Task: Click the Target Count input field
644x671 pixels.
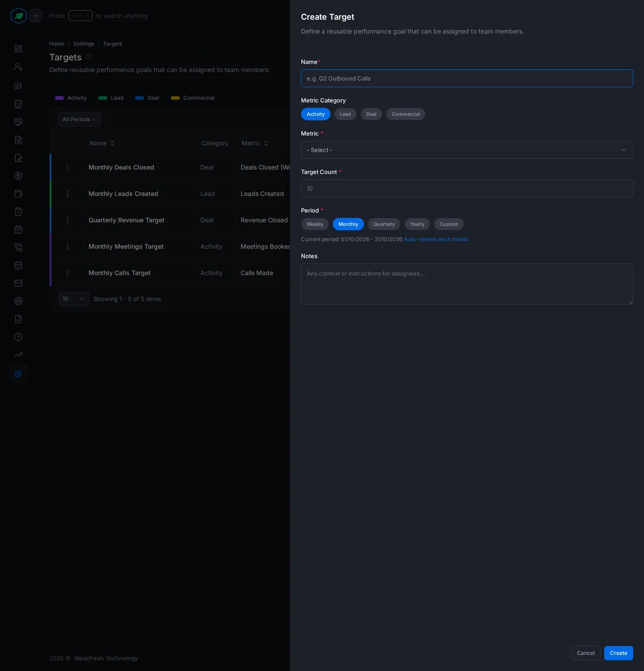Action: [x=467, y=188]
